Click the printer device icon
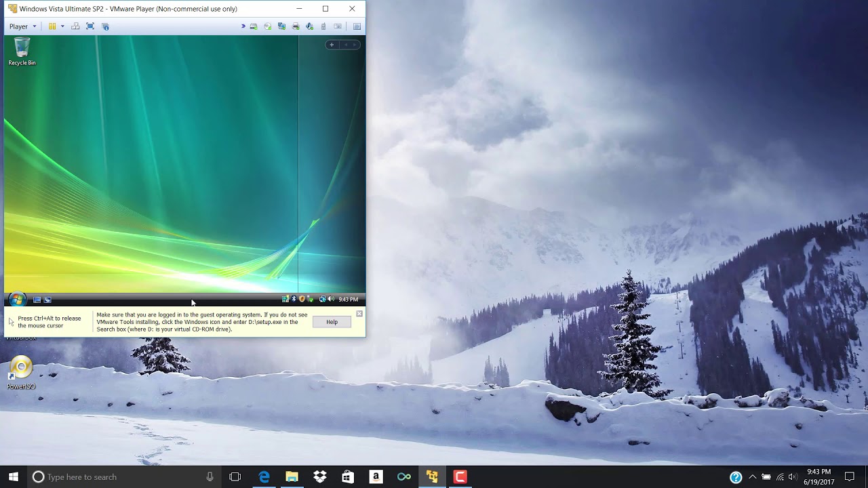Screen dimensions: 868x488 [296, 26]
